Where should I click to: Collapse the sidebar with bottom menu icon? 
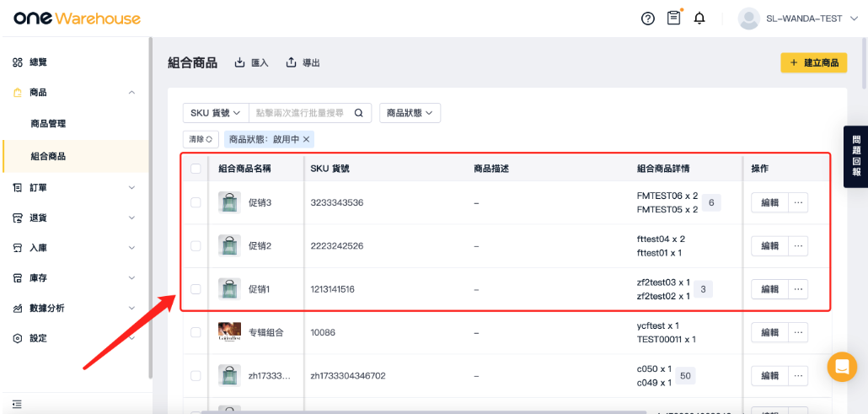coord(17,404)
